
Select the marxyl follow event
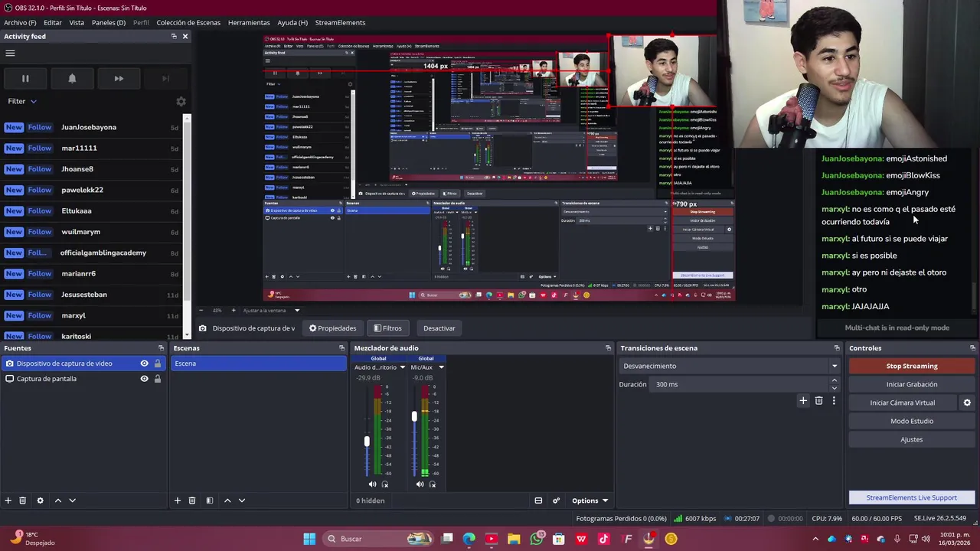92,315
